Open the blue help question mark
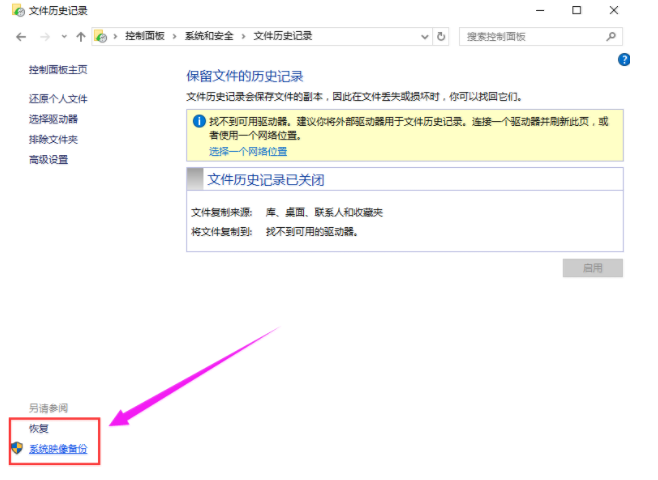The height and width of the screenshot is (480, 658). [x=624, y=60]
